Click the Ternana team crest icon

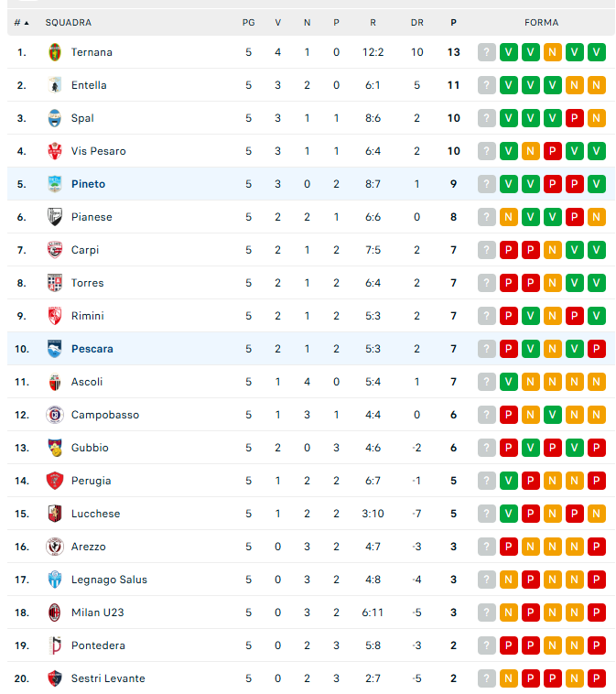click(x=54, y=52)
